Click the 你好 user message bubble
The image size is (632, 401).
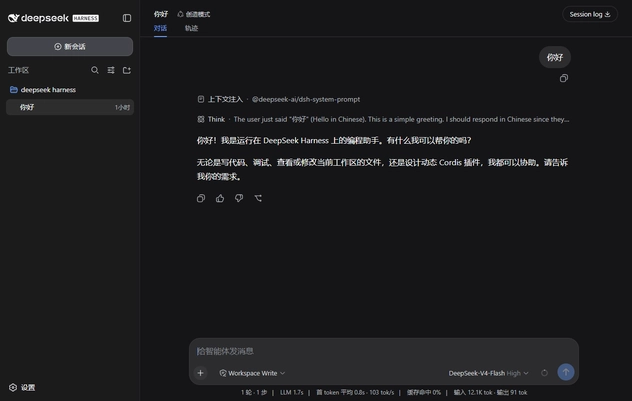click(x=555, y=57)
